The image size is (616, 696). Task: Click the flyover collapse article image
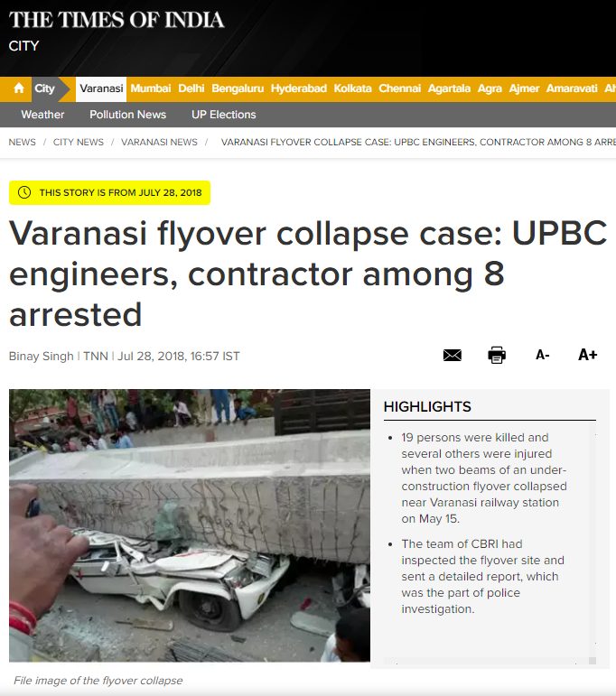(190, 525)
